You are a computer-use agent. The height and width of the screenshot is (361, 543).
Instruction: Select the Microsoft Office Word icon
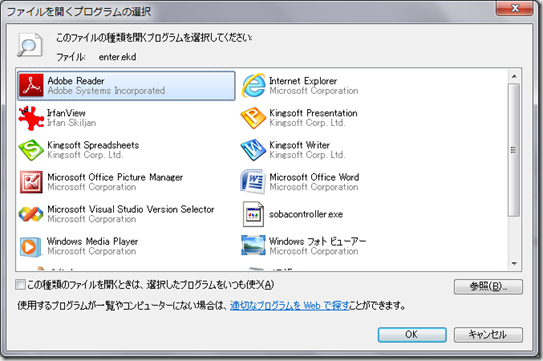coord(253,182)
